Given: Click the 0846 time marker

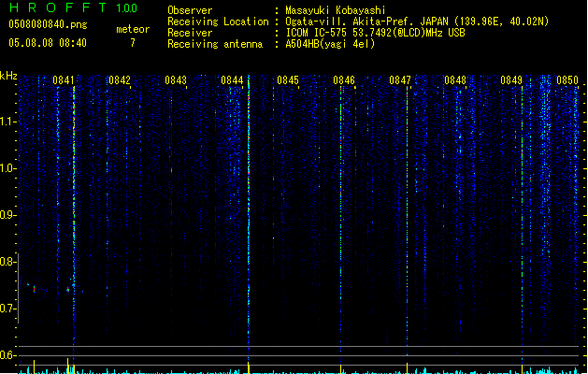Looking at the screenshot, I should tap(344, 80).
